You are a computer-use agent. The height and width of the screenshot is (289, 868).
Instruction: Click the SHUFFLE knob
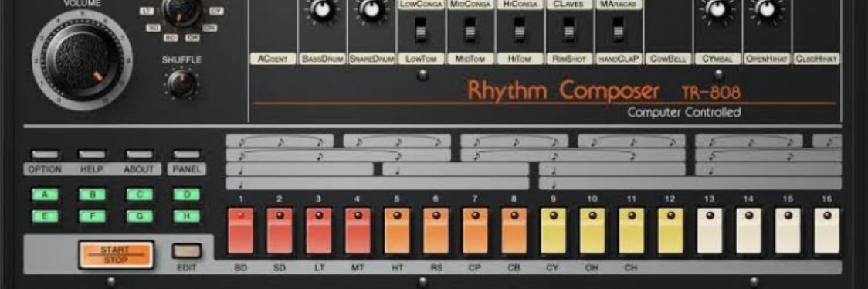(181, 83)
